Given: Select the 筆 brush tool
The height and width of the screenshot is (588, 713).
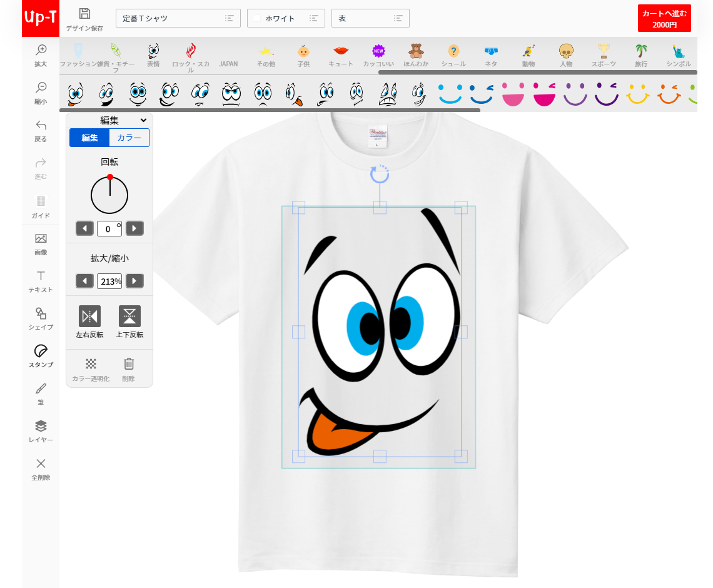Looking at the screenshot, I should [41, 388].
